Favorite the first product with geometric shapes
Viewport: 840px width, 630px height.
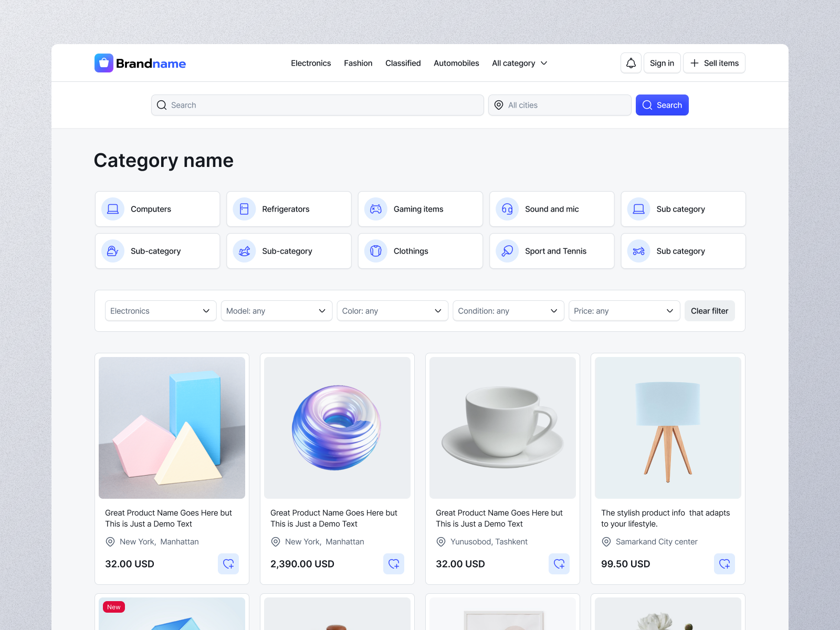click(x=228, y=564)
